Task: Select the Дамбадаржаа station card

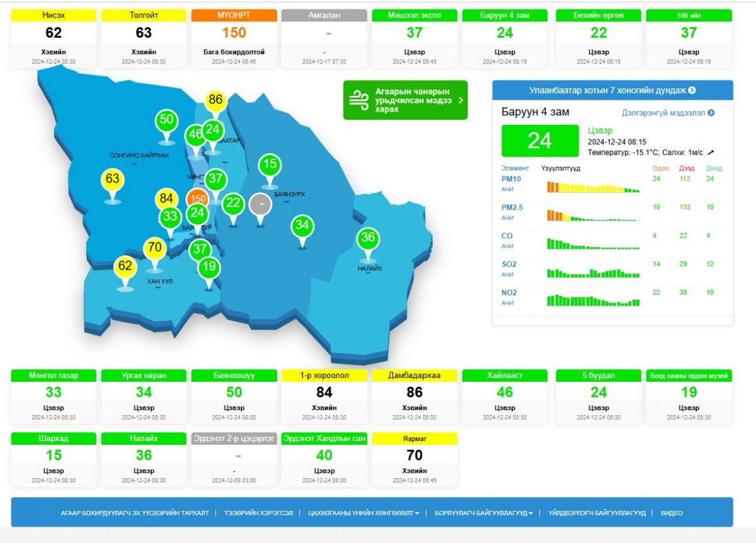Action: [x=415, y=396]
